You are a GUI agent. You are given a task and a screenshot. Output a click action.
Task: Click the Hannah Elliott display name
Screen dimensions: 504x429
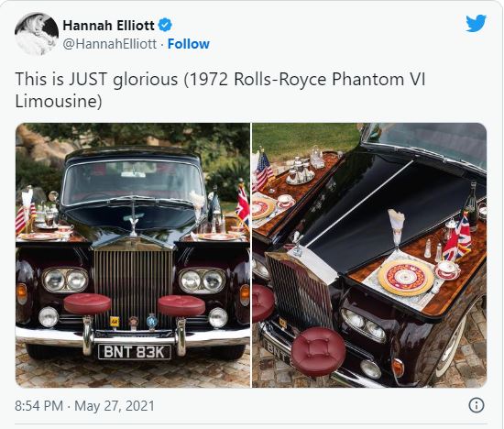pyautogui.click(x=108, y=25)
